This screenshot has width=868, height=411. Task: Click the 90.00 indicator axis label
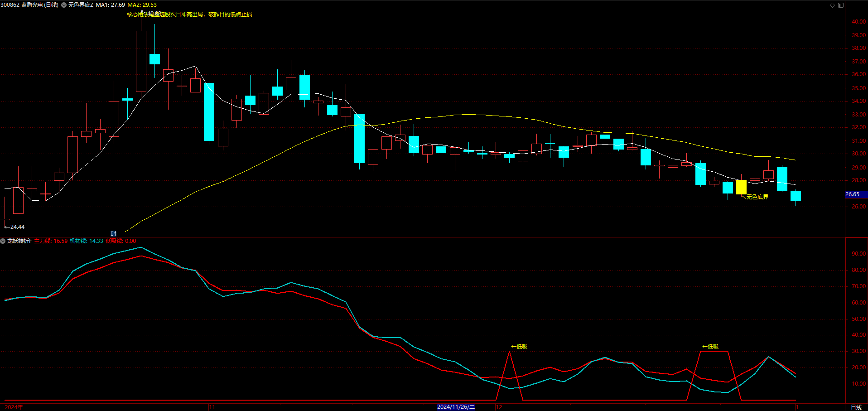click(x=858, y=254)
